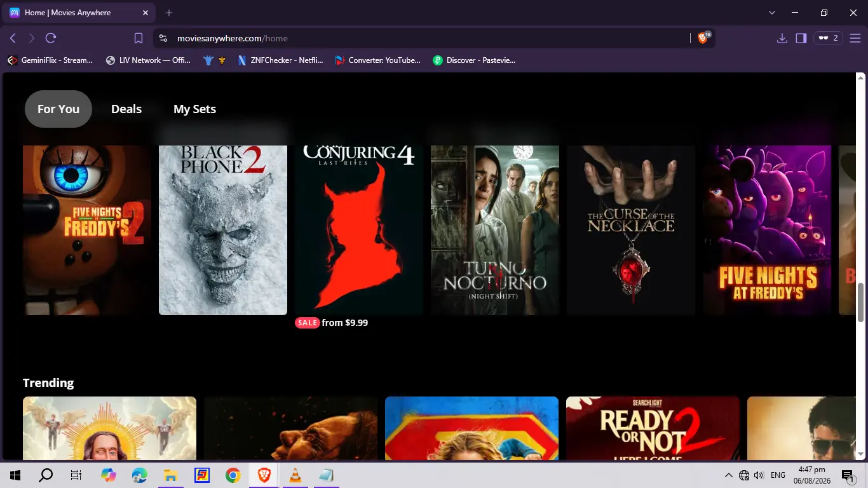Open the Windows notification center

click(848, 475)
